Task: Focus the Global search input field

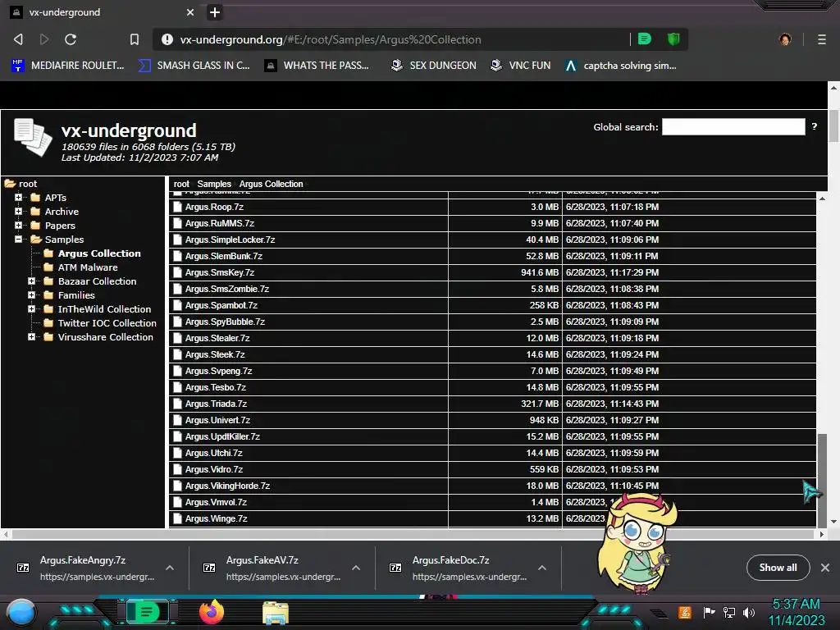Action: pos(733,127)
